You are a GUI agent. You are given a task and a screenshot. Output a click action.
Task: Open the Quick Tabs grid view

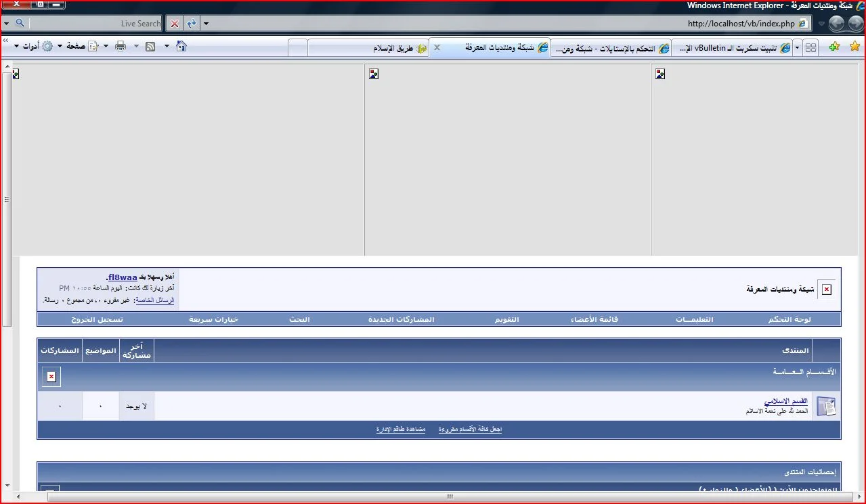(x=810, y=48)
